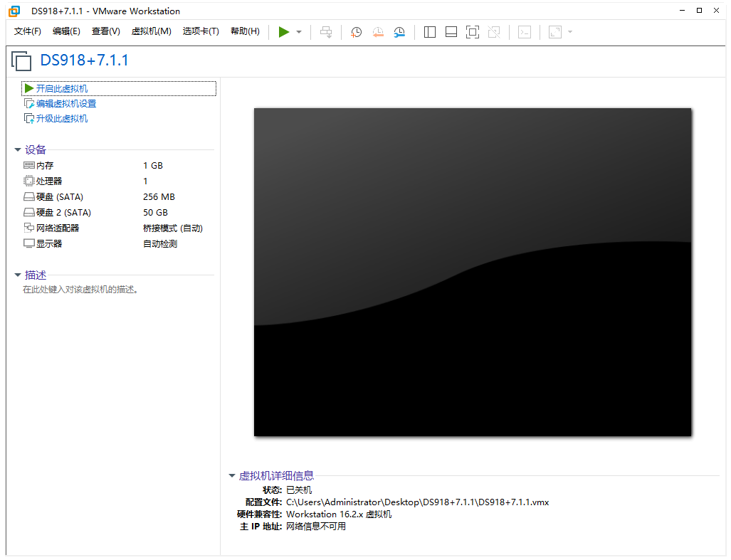Click the 网络信息不可用 IP address text
Screen dimensions: 731x560
[x=316, y=527]
